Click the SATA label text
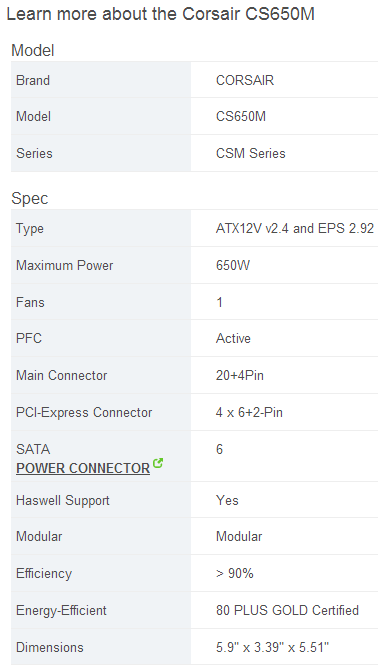This screenshot has height=667, width=378. point(33,449)
